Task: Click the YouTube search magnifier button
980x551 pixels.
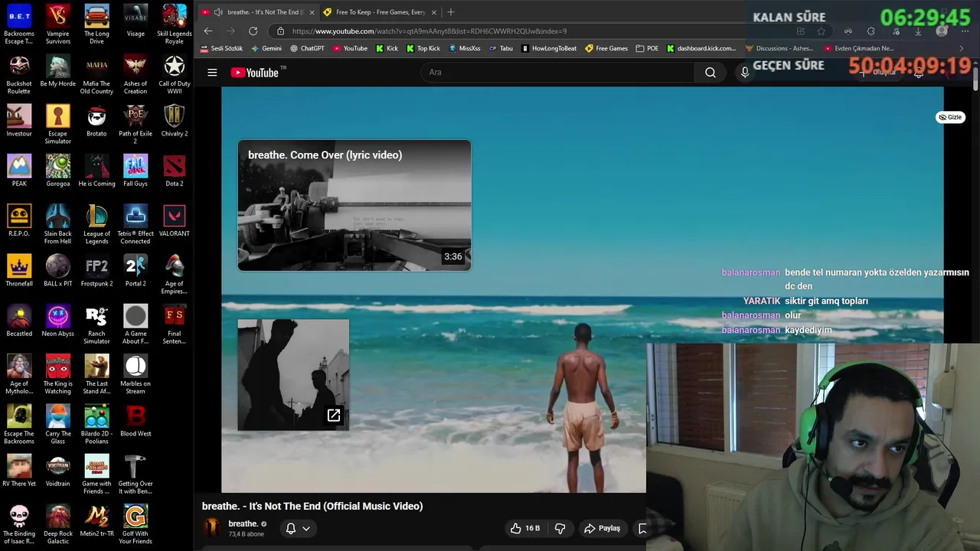Action: coord(710,73)
